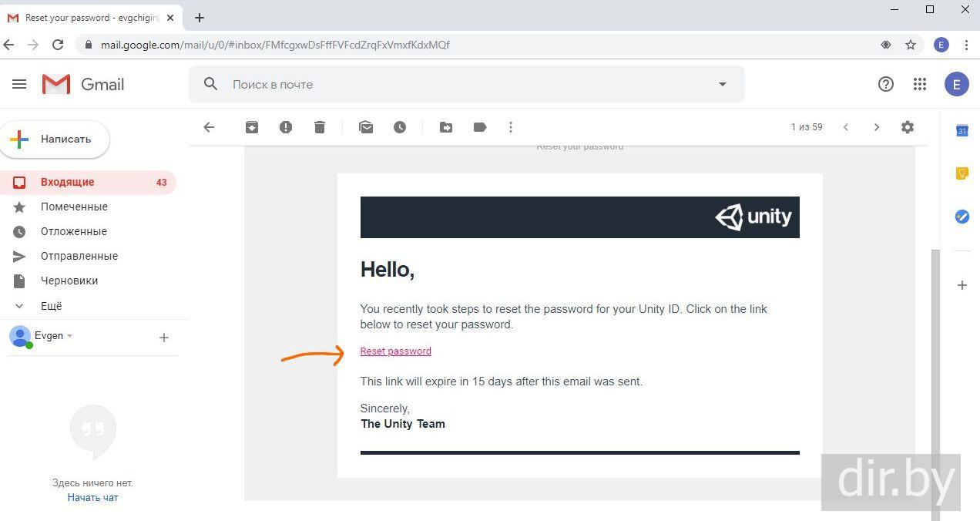Open Google Keep in the side panel
The width and height of the screenshot is (980, 521).
[x=962, y=173]
